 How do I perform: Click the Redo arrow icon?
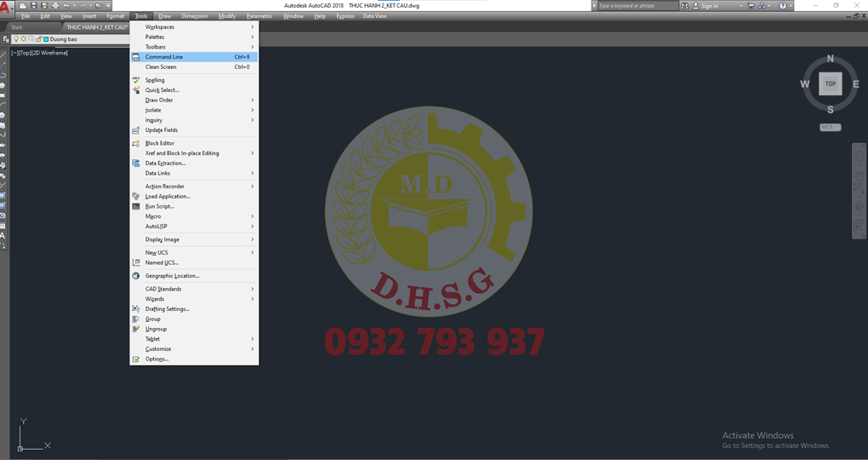pos(83,6)
